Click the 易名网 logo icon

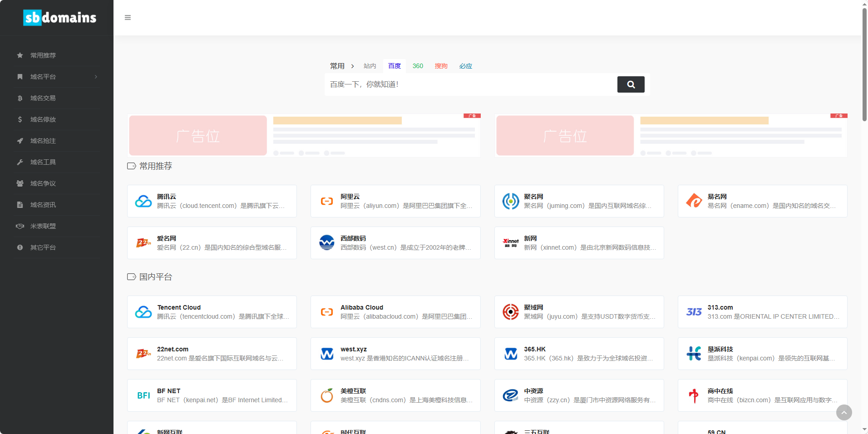point(694,201)
